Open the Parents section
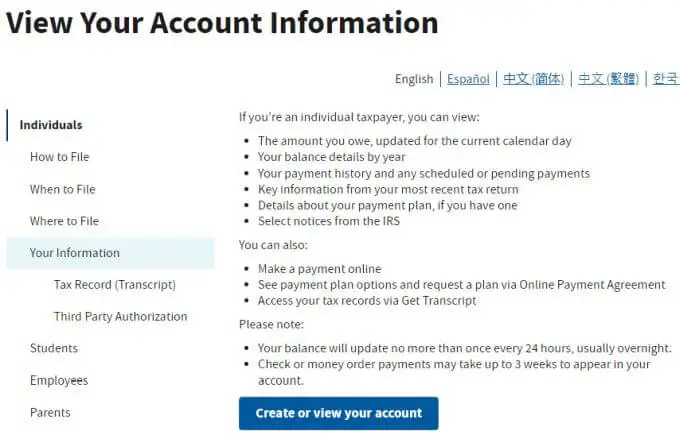 point(50,412)
